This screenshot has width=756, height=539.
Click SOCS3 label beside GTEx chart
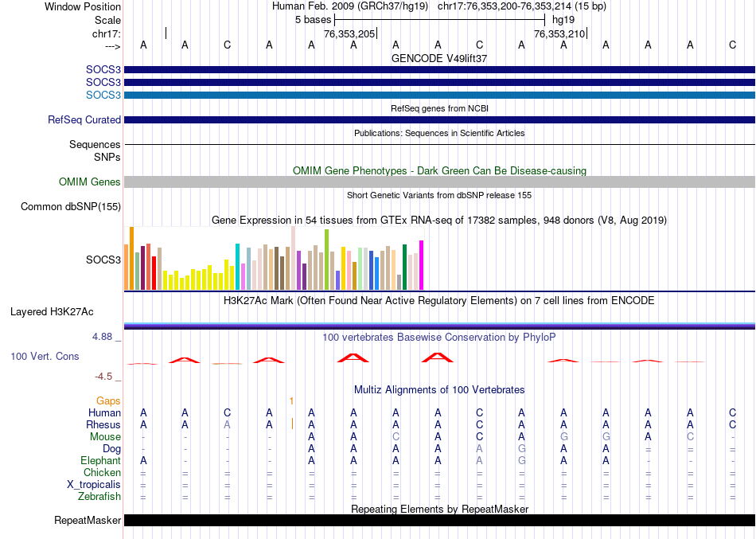(x=103, y=260)
